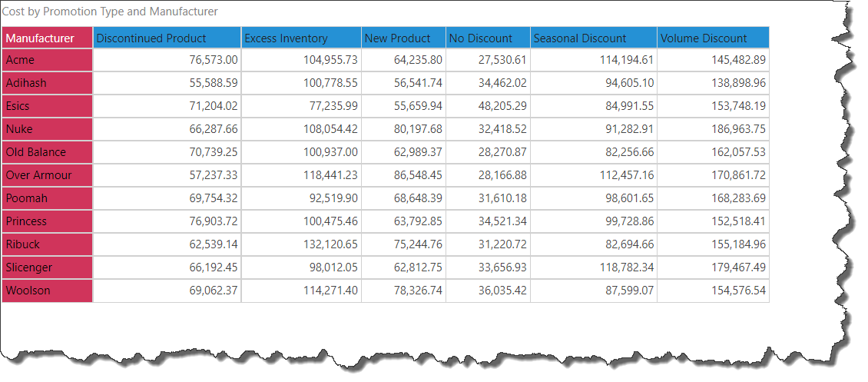Click the Manufacturer column header

point(47,38)
